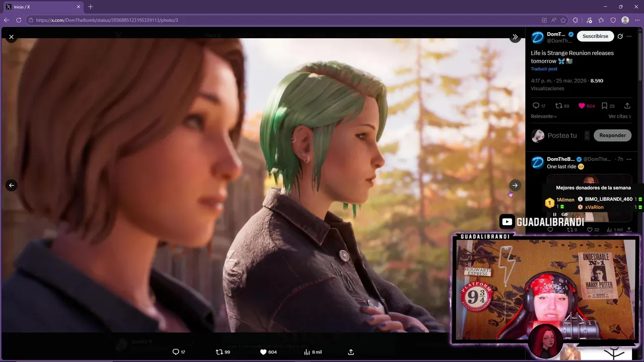This screenshot has width=644, height=362.
Task: Reload the page in browser
Action: [19, 20]
